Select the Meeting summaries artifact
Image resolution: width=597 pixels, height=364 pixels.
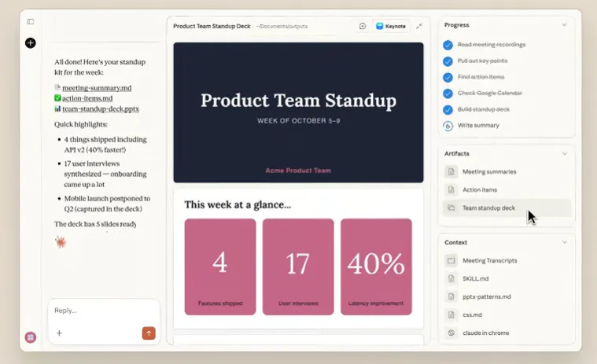488,171
